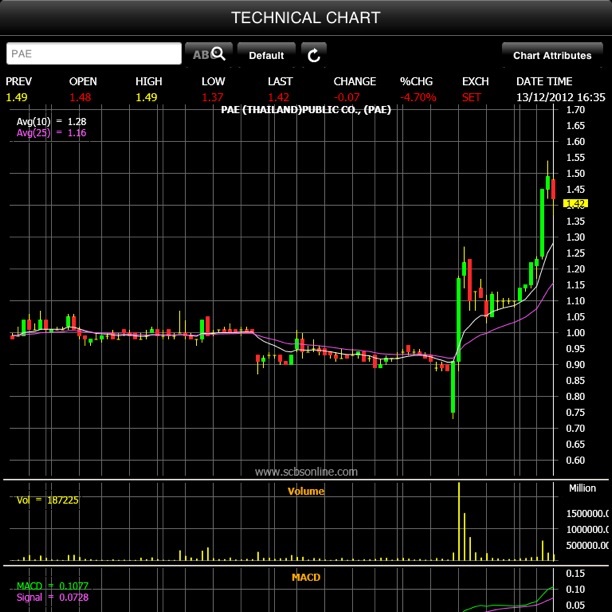Click the PAE symbol input field

[x=94, y=53]
